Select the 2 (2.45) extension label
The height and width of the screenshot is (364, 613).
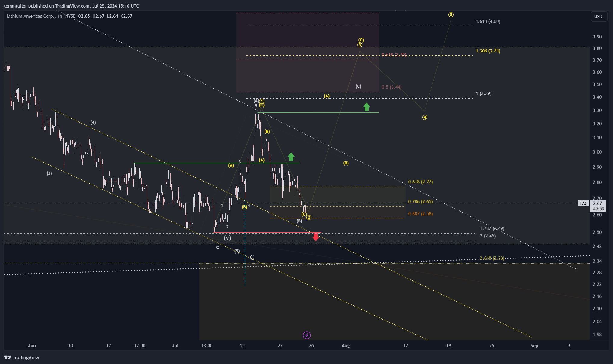click(488, 236)
